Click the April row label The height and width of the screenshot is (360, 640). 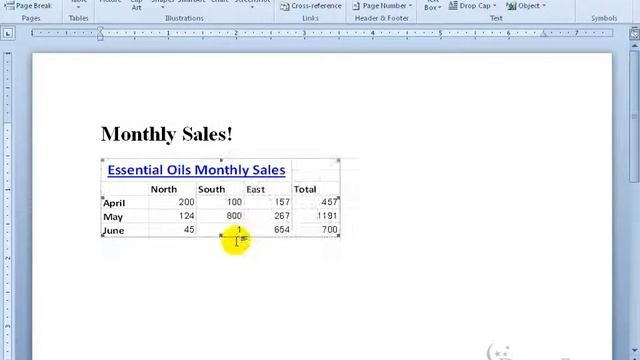pos(114,203)
